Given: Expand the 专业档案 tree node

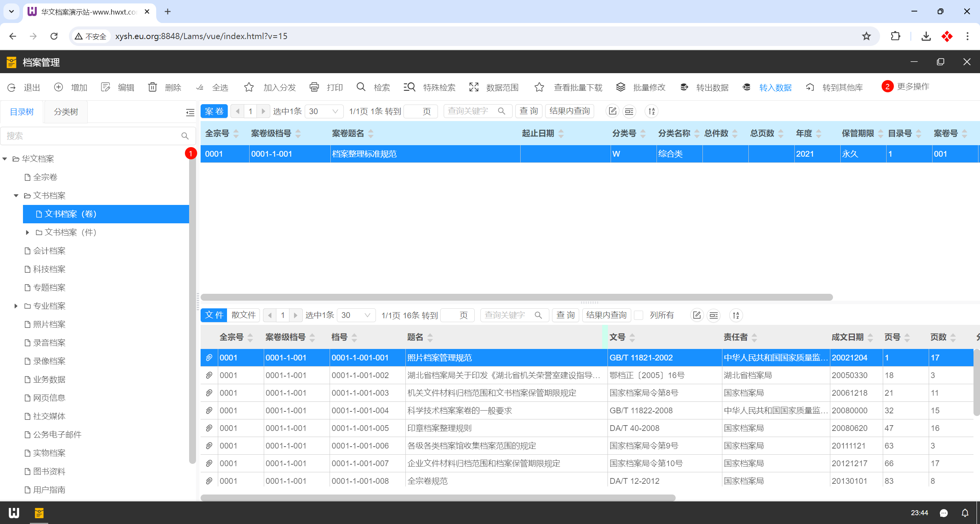Looking at the screenshot, I should click(x=16, y=306).
